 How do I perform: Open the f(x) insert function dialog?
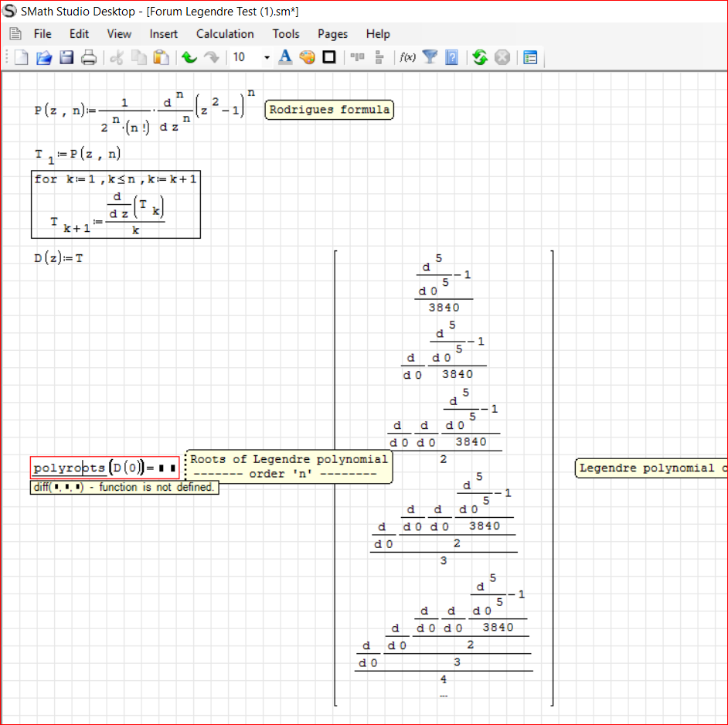coord(407,57)
